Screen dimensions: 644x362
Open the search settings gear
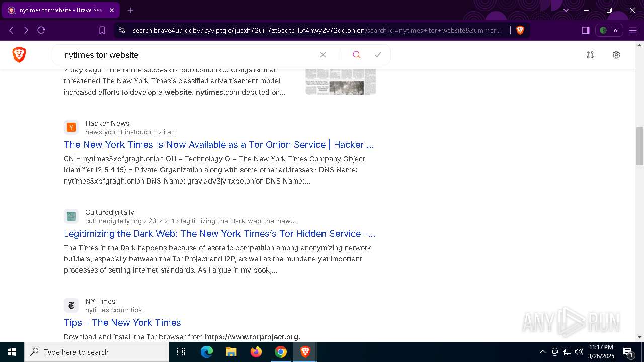coord(616,55)
